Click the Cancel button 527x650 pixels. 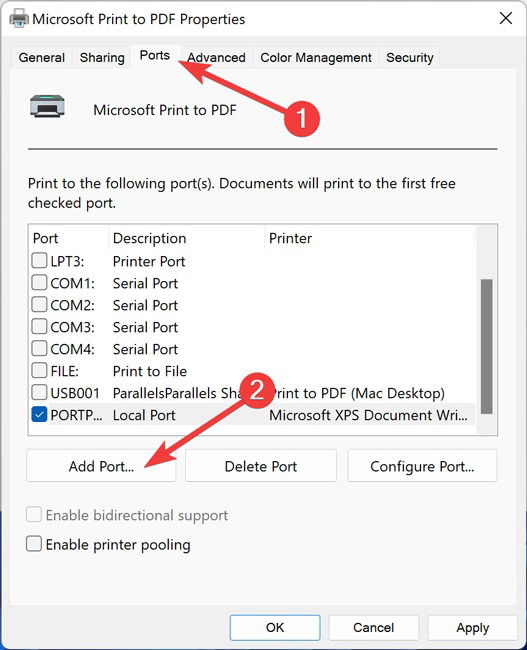click(374, 628)
